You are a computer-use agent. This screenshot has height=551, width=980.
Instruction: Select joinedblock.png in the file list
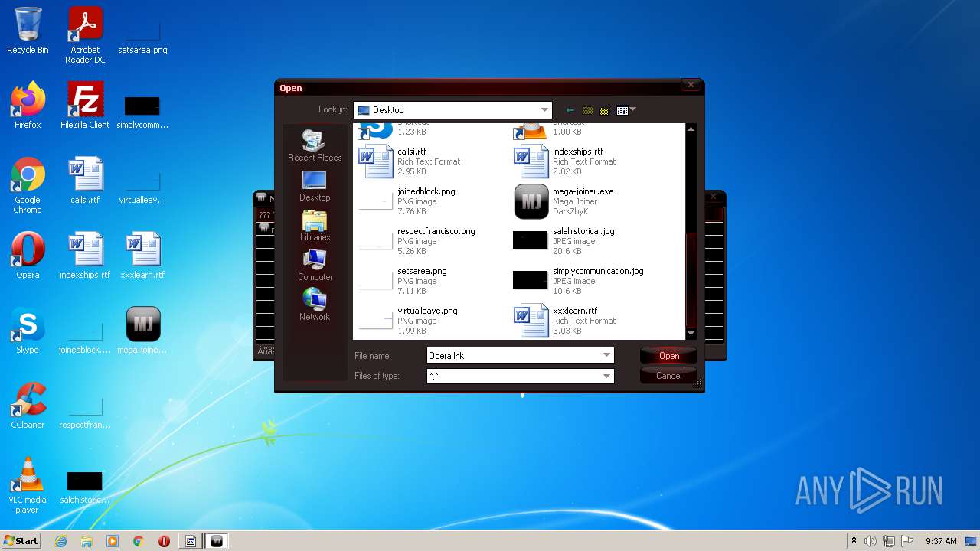pyautogui.click(x=408, y=201)
